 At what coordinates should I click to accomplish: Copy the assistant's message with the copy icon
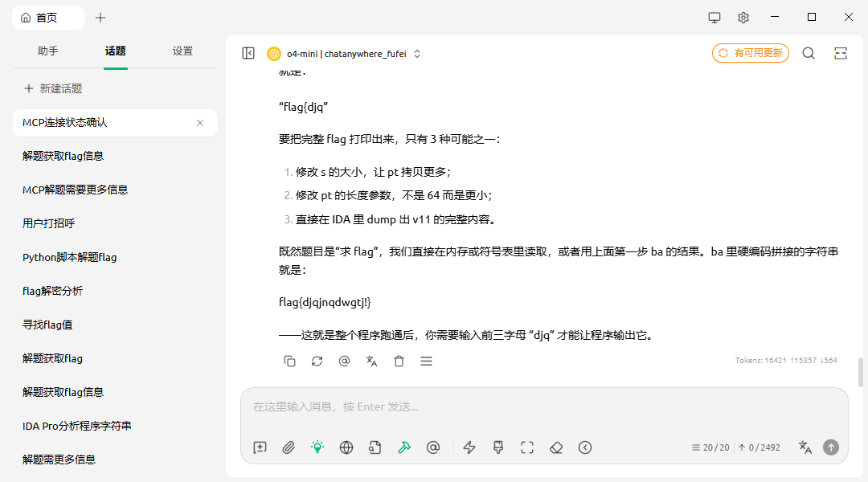click(x=290, y=361)
